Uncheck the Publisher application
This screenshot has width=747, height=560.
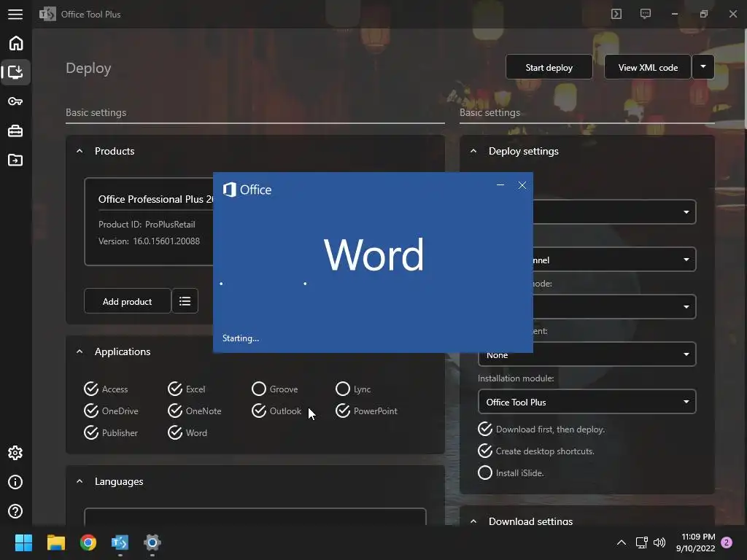[111, 433]
